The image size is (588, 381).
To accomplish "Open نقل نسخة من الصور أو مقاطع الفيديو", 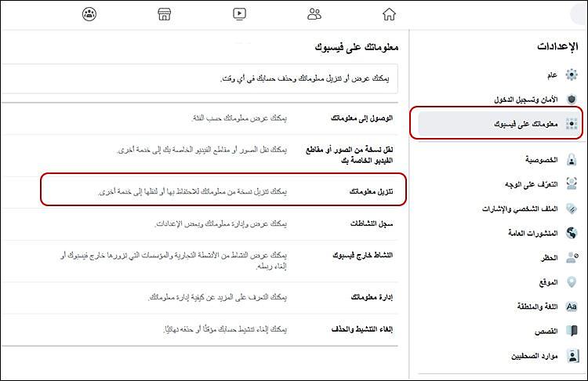I will pyautogui.click(x=199, y=155).
